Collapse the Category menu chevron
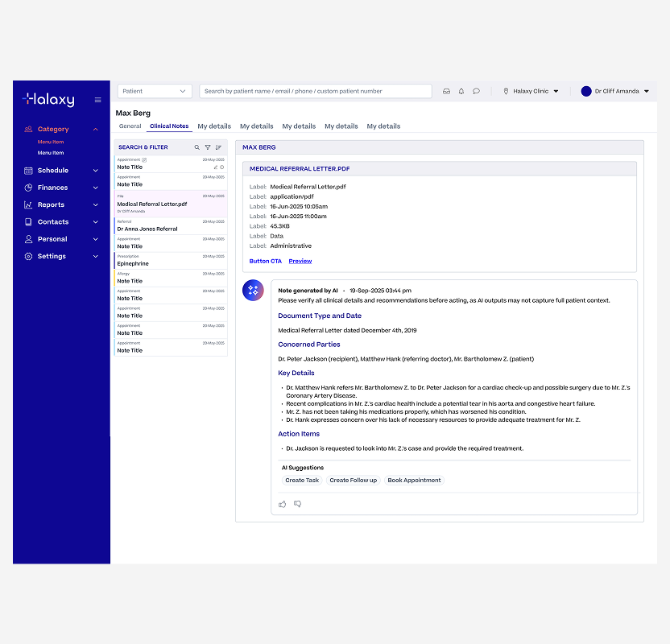The width and height of the screenshot is (670, 644). (x=96, y=130)
